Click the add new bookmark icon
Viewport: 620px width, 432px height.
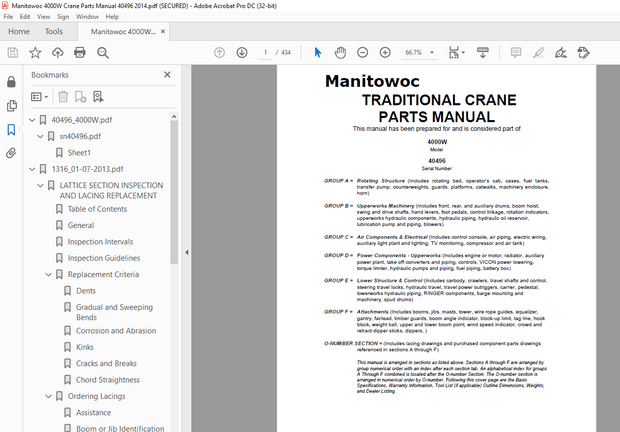point(80,96)
